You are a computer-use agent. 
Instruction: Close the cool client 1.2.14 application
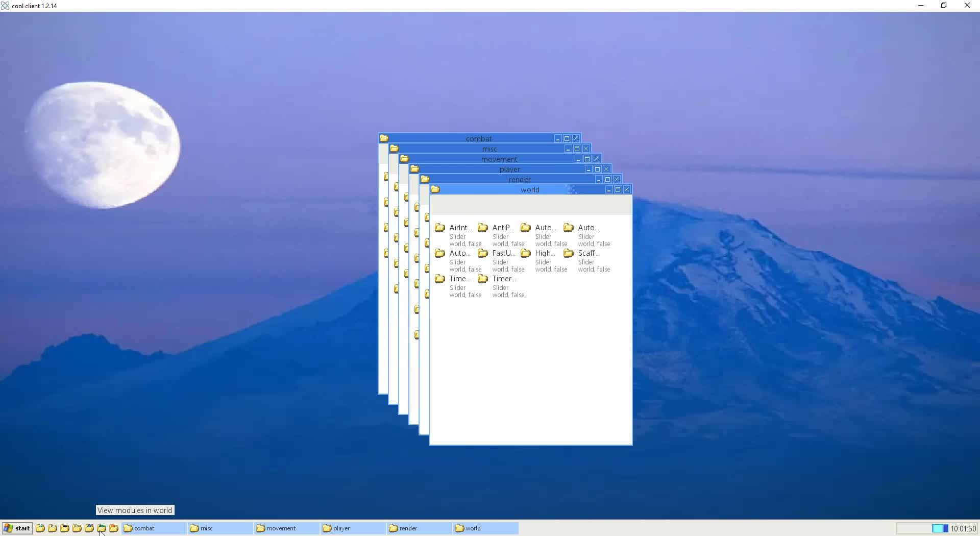click(967, 6)
